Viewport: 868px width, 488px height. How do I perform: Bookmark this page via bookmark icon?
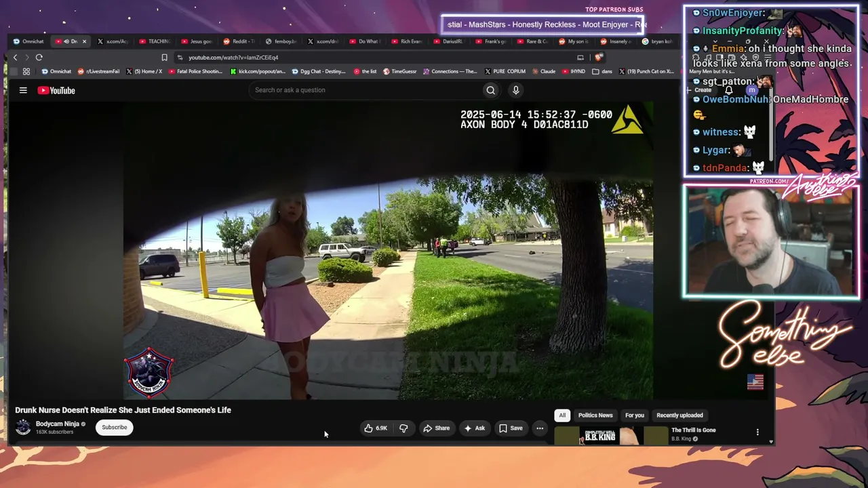(x=164, y=58)
